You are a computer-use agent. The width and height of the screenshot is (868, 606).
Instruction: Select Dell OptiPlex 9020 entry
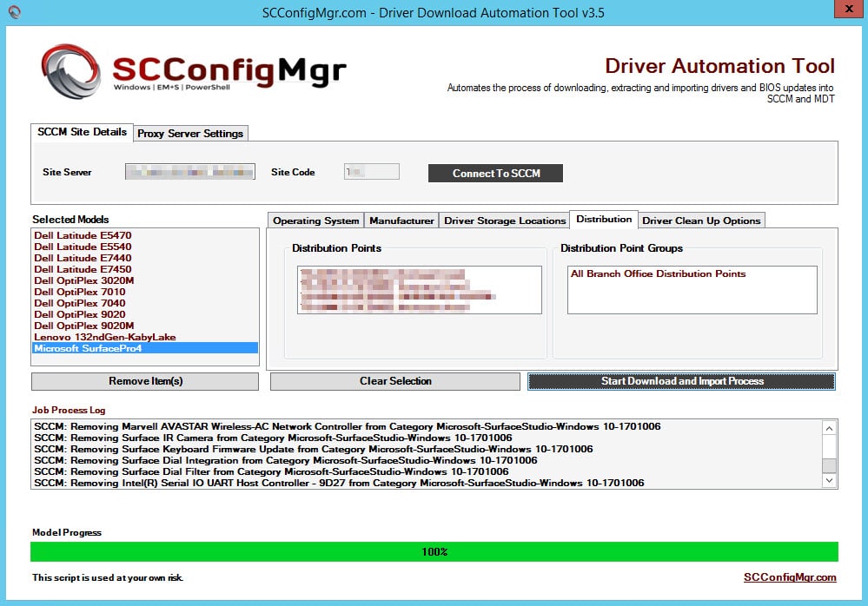[x=144, y=314]
